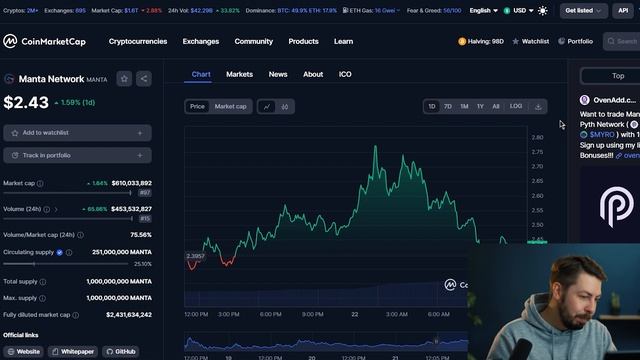Screen dimensions: 640x360
Task: Select 7D time range
Action: coord(448,107)
